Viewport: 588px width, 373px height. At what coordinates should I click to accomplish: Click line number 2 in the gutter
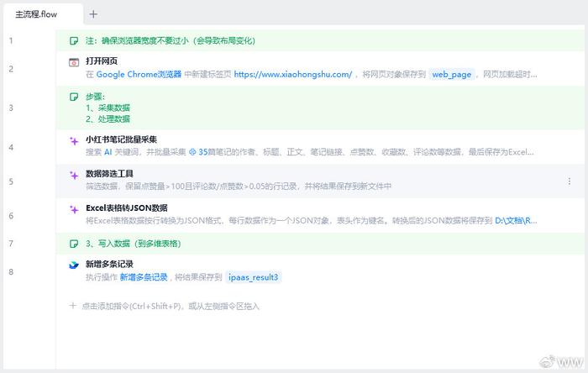[11, 69]
